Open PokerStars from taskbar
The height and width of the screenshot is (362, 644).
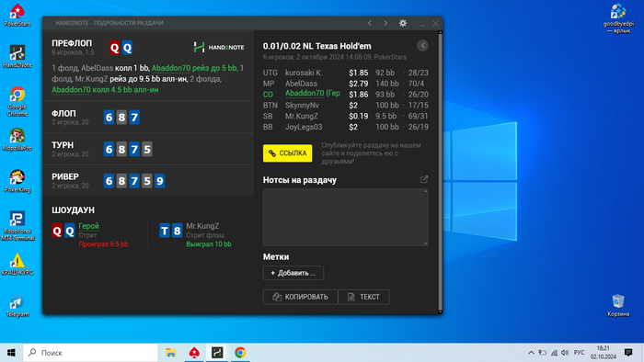194,353
